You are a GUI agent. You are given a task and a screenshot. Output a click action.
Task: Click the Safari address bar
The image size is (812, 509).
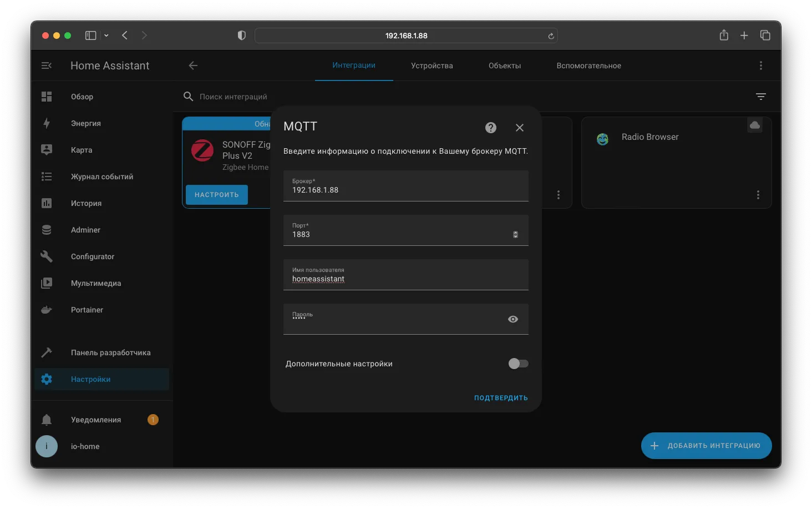[x=406, y=36]
